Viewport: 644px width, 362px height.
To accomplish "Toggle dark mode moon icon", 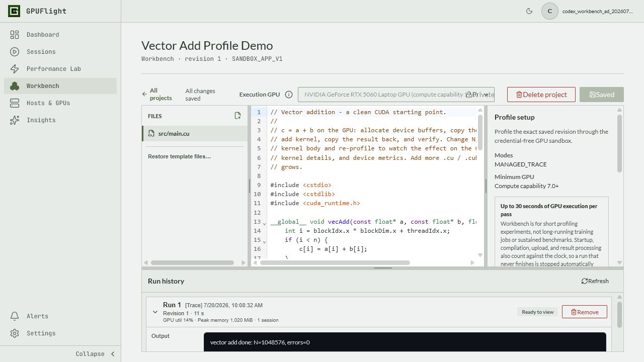I will coord(529,11).
